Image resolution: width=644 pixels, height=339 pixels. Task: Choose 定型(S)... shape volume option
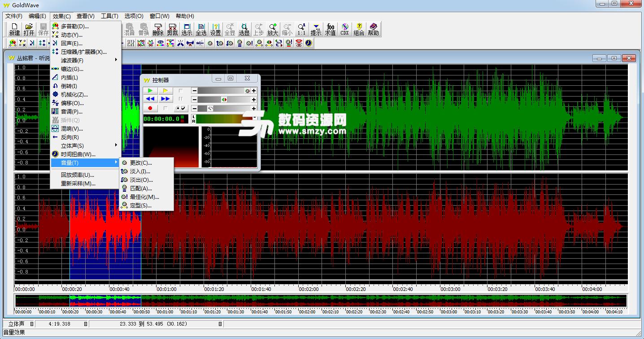(x=146, y=205)
